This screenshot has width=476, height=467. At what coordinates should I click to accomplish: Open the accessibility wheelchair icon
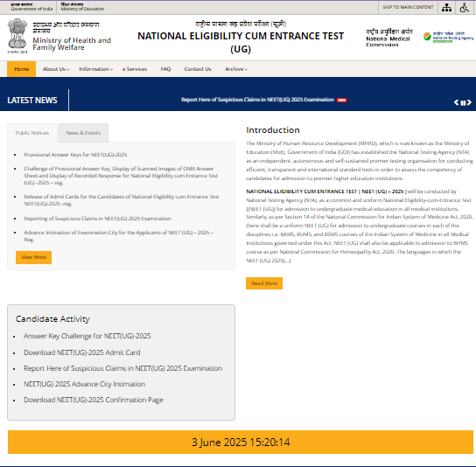[465, 7]
